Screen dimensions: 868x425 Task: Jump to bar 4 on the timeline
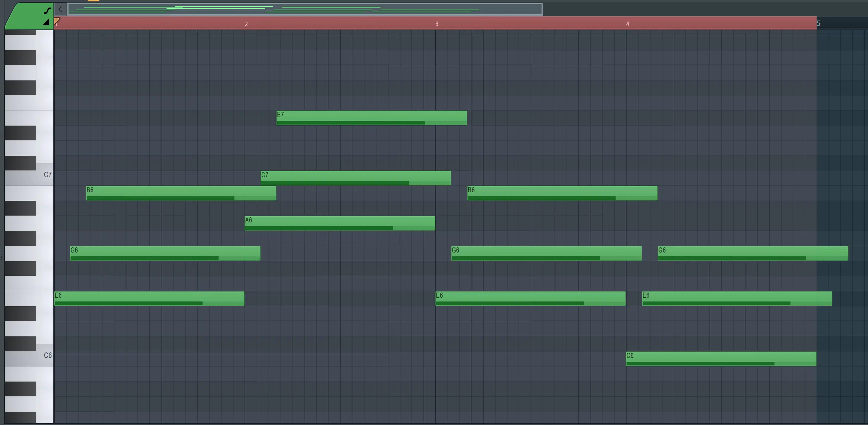coord(628,24)
